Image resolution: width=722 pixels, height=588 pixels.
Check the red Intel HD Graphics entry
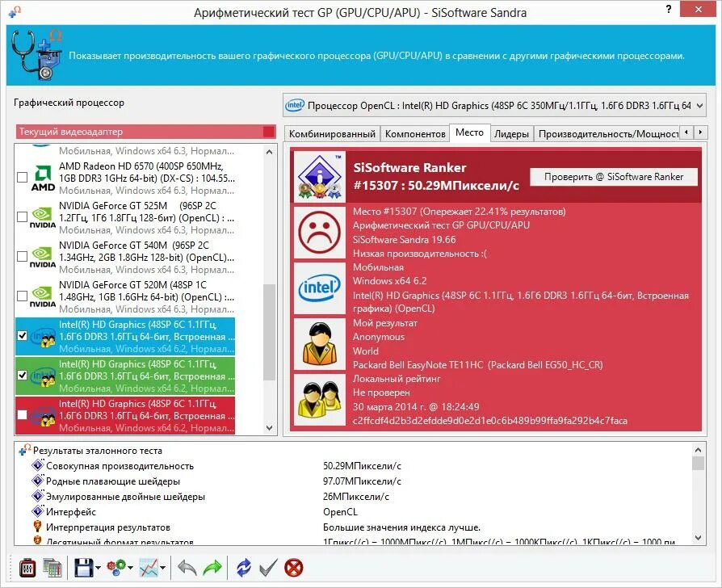point(22,415)
